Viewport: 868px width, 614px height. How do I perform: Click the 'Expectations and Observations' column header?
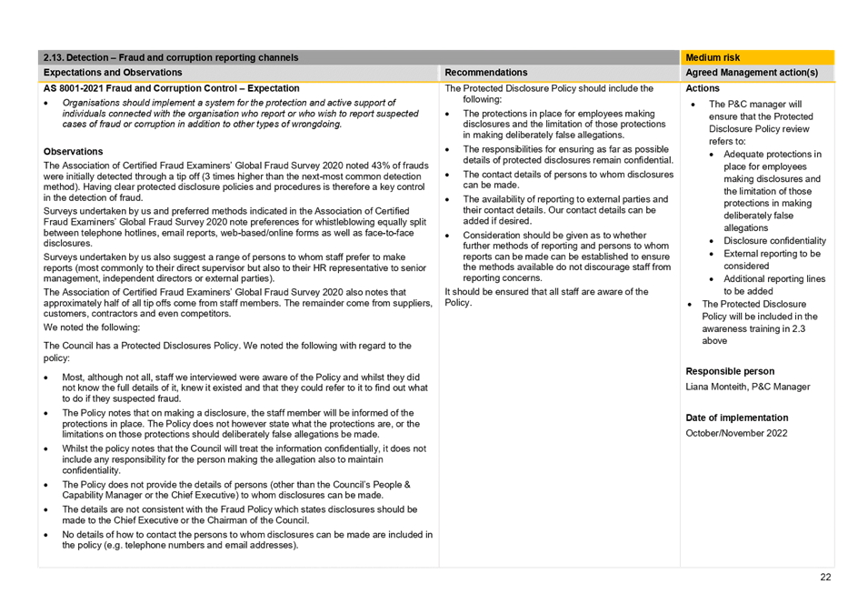(x=113, y=73)
